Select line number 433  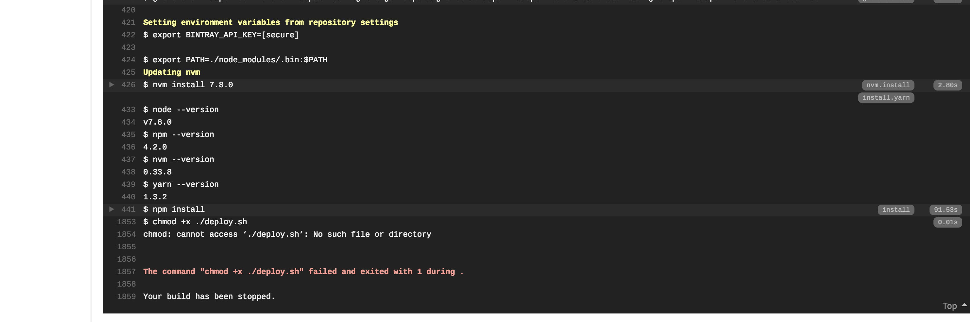click(x=128, y=110)
